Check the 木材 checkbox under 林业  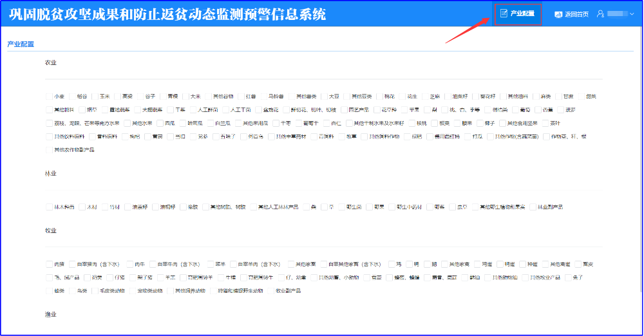82,207
